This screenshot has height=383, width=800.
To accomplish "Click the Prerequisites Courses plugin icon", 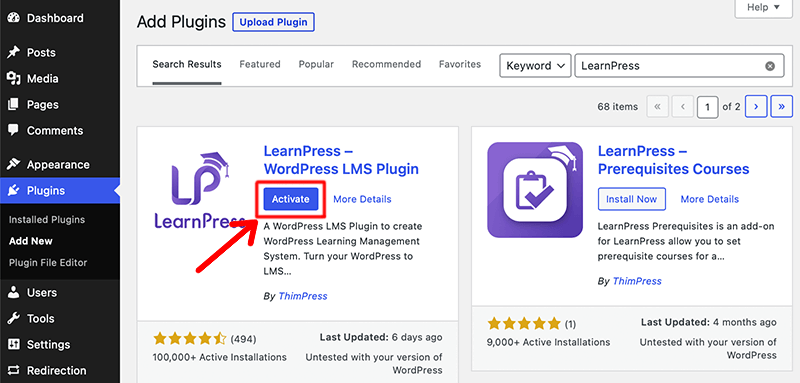I will pos(535,190).
